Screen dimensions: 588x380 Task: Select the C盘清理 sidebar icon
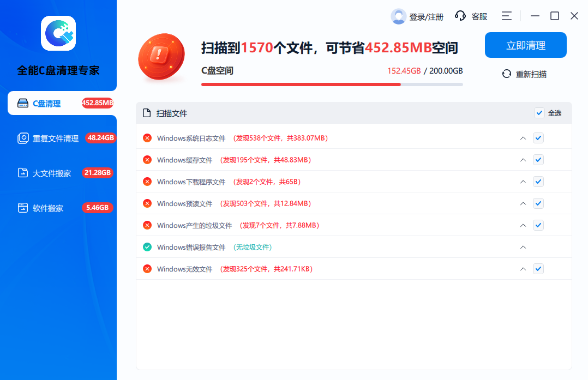22,103
